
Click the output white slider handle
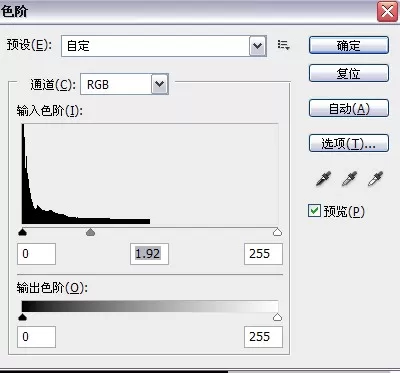pyautogui.click(x=277, y=317)
